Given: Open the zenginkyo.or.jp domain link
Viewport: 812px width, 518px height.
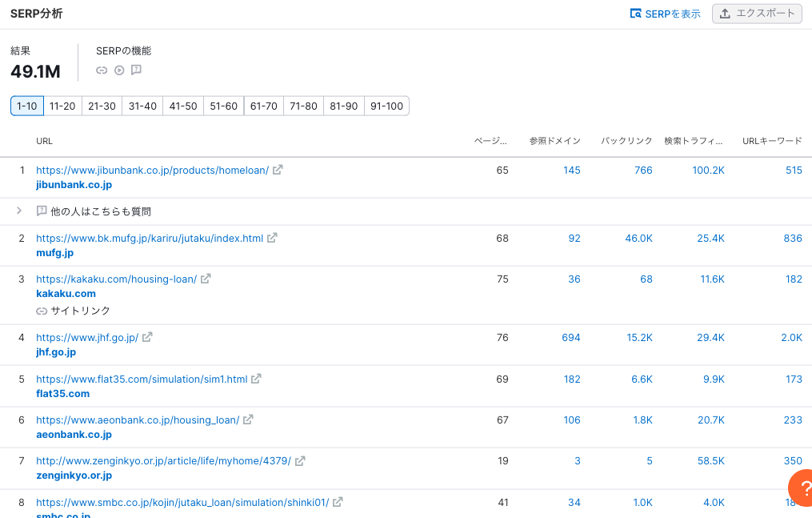Looking at the screenshot, I should click(x=74, y=475).
